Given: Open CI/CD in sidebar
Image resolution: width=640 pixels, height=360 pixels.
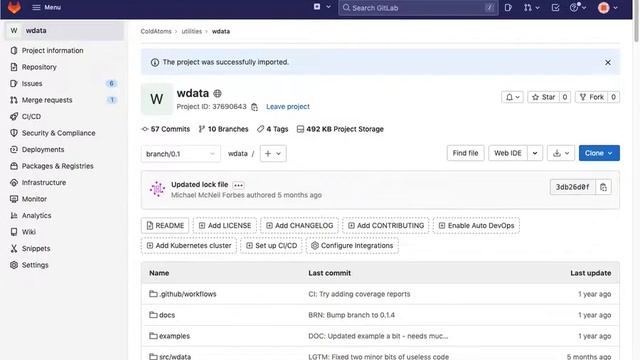Looking at the screenshot, I should click(x=31, y=117).
